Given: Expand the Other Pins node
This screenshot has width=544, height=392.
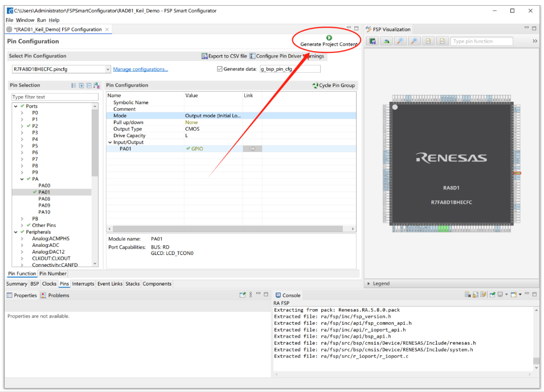Looking at the screenshot, I should (x=22, y=225).
